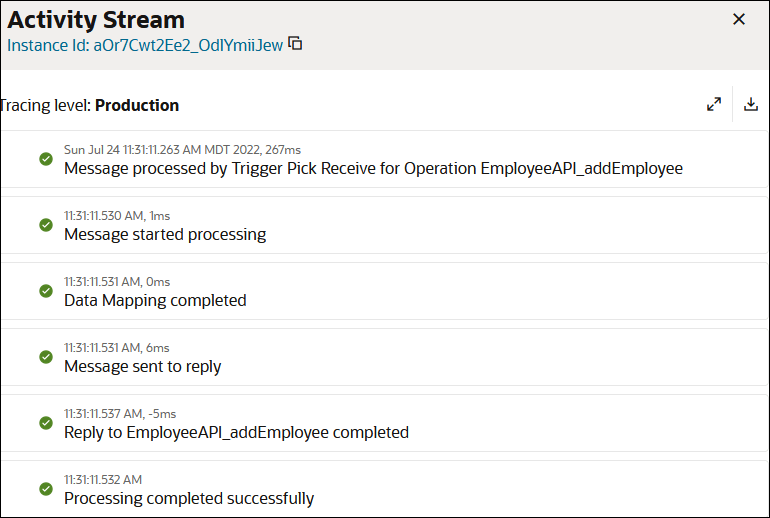Copy the instance ID to clipboard
The height and width of the screenshot is (518, 770).
point(295,44)
